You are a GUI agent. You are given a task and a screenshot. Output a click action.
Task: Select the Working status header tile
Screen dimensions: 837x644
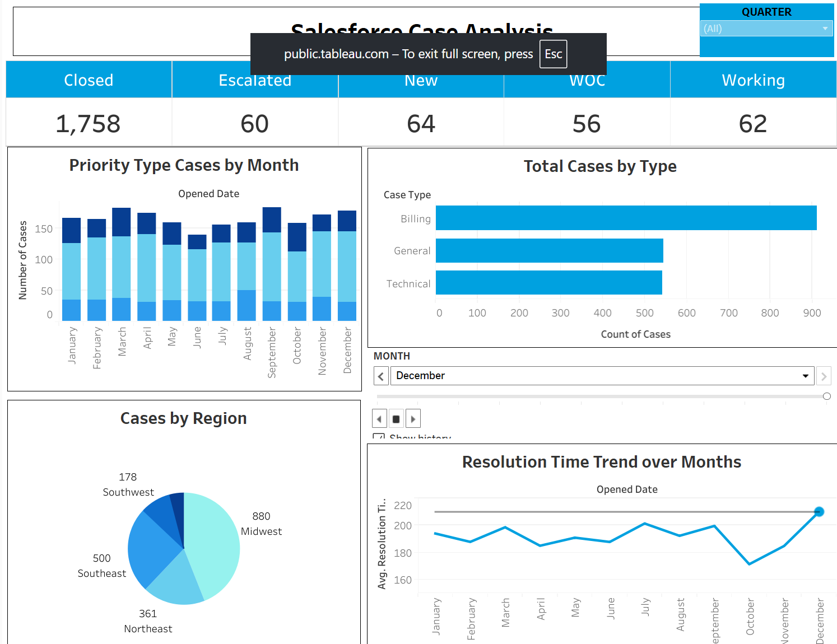click(752, 80)
